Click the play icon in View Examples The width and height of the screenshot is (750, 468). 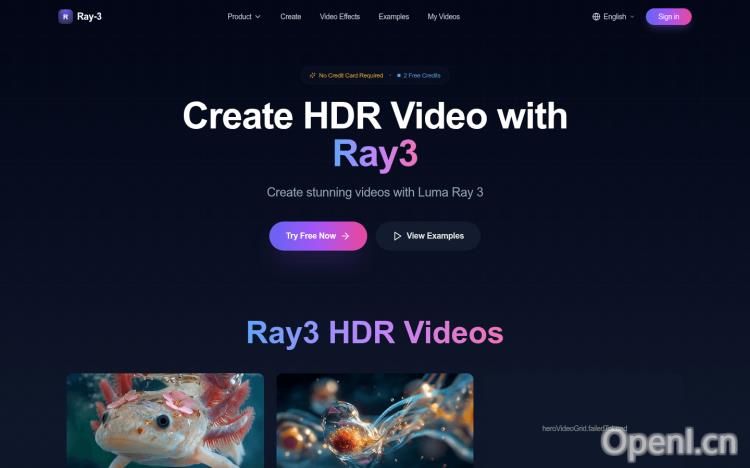pyautogui.click(x=397, y=236)
